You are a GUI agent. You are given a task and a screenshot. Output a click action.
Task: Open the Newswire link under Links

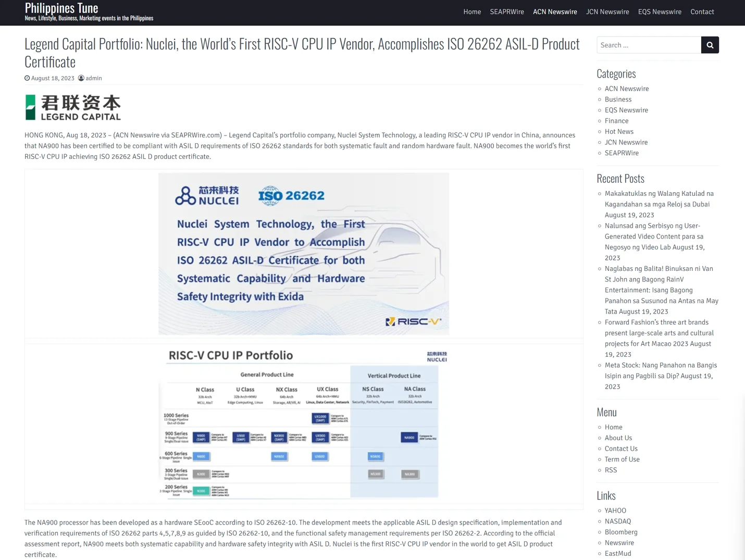click(619, 543)
